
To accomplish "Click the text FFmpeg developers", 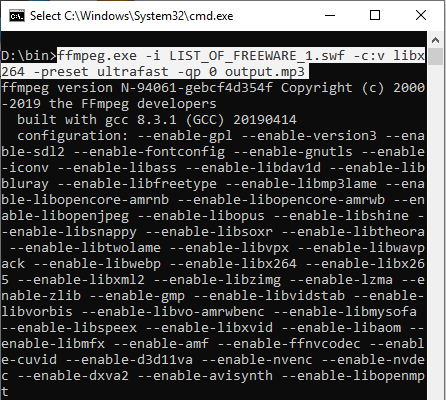I will pos(149,104).
